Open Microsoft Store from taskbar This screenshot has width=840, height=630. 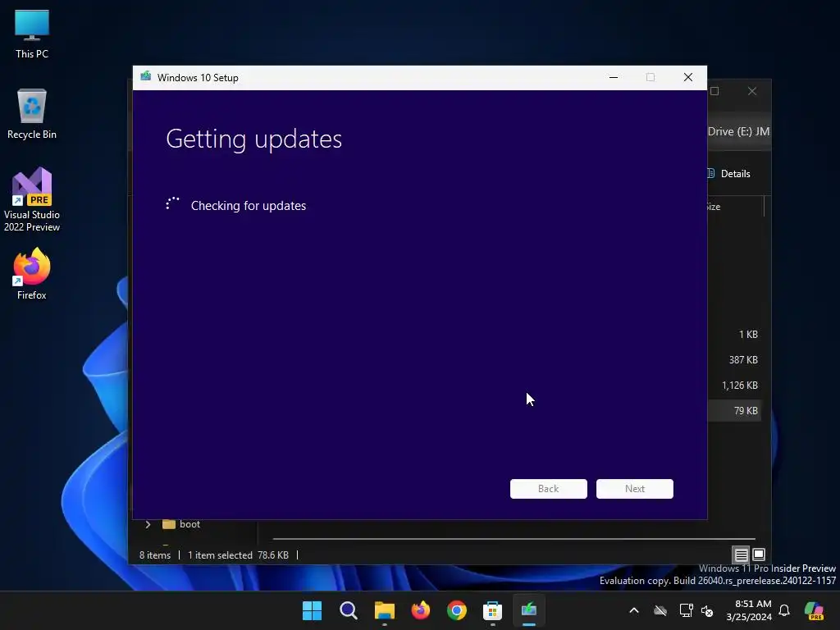click(492, 610)
